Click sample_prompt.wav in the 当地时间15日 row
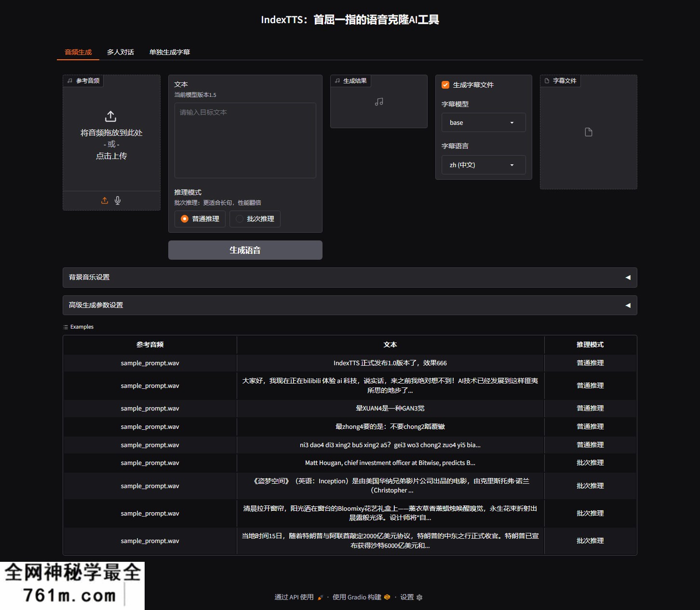 150,541
